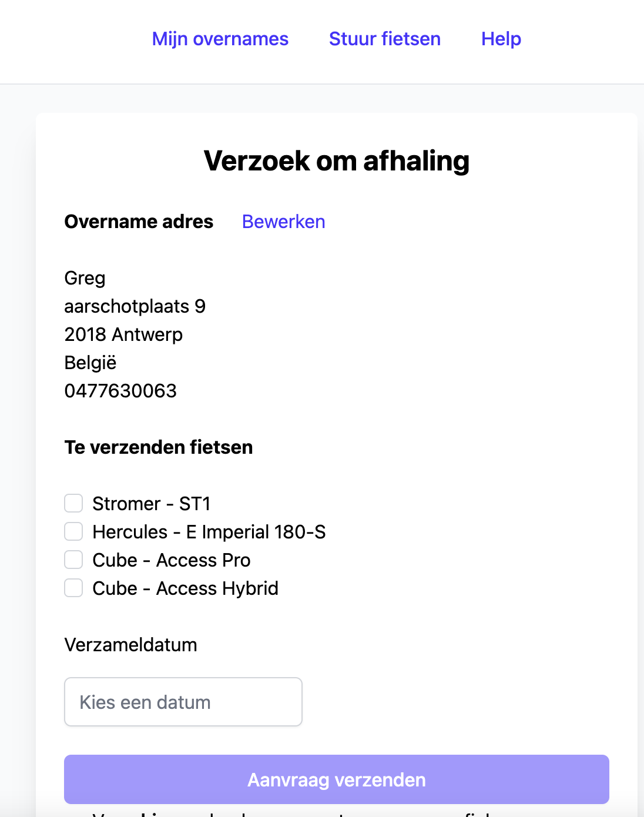This screenshot has width=644, height=817.
Task: Click Bewerken to edit the address
Action: point(283,222)
